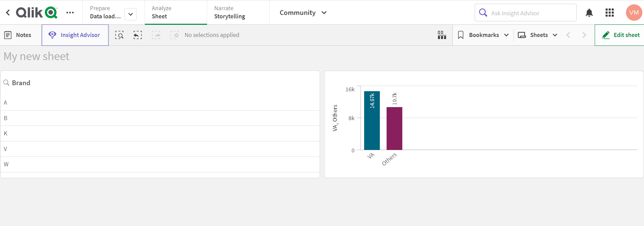The height and width of the screenshot is (226, 644).
Task: Activate the smart search selection tool
Action: (x=119, y=35)
